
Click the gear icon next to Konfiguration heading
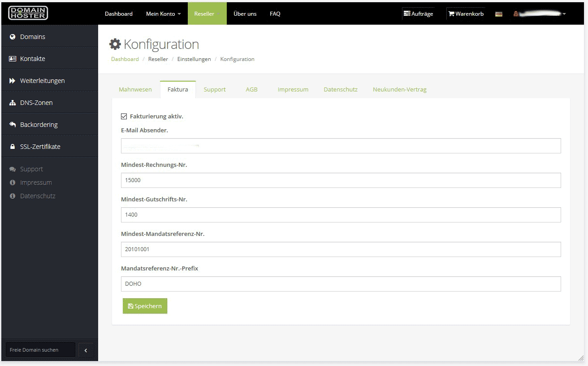pos(115,44)
